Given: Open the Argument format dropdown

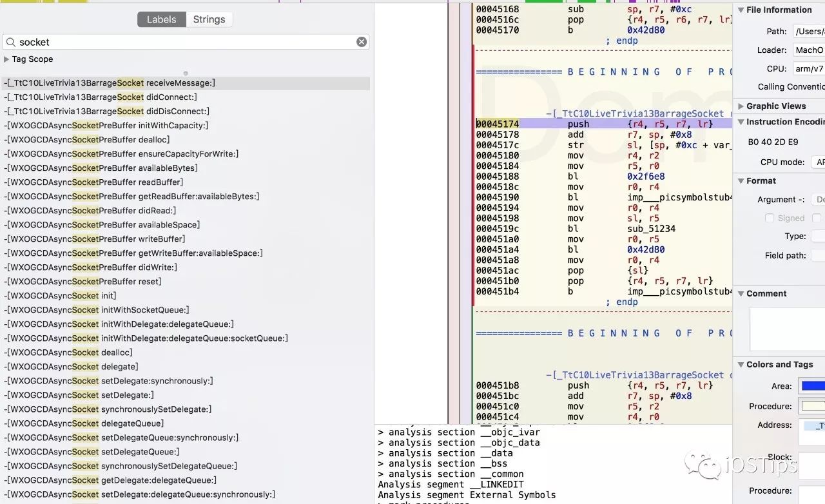Looking at the screenshot, I should [x=817, y=200].
